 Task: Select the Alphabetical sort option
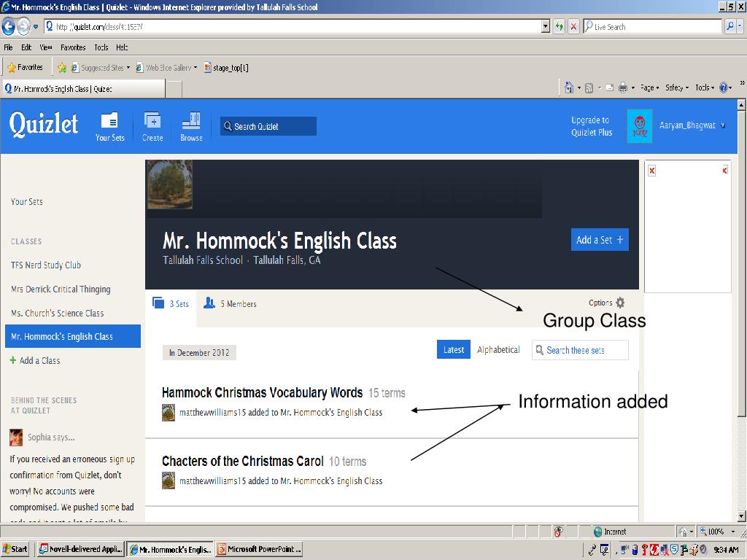[498, 349]
